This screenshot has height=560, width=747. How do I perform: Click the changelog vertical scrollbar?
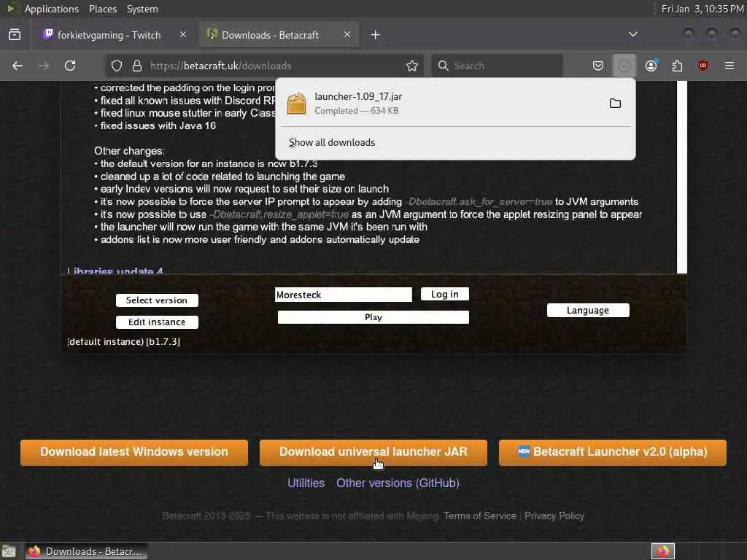tap(682, 176)
